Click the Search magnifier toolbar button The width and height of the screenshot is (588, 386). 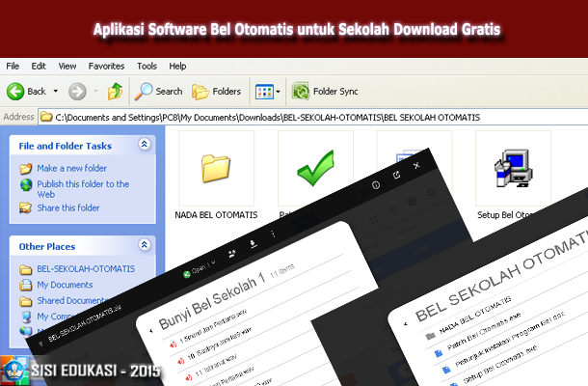point(158,92)
